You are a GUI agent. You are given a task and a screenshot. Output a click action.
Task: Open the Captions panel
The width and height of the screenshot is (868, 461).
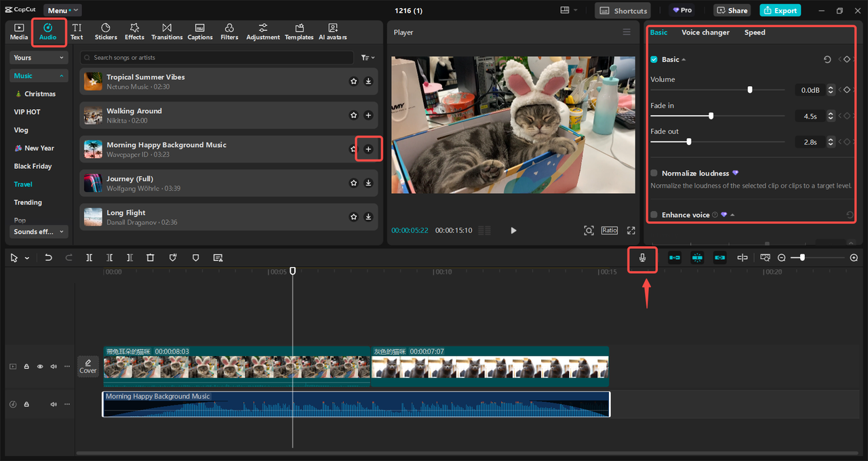[200, 31]
